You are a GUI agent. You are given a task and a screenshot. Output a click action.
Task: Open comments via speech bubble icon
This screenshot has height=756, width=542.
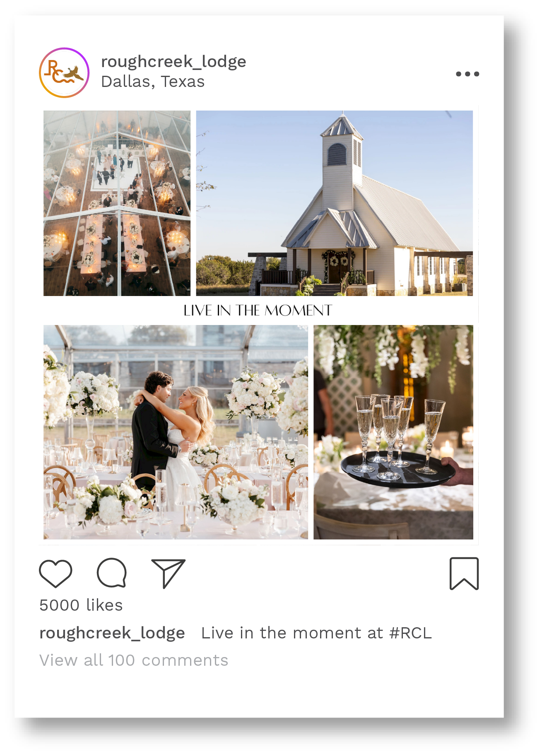coord(112,573)
